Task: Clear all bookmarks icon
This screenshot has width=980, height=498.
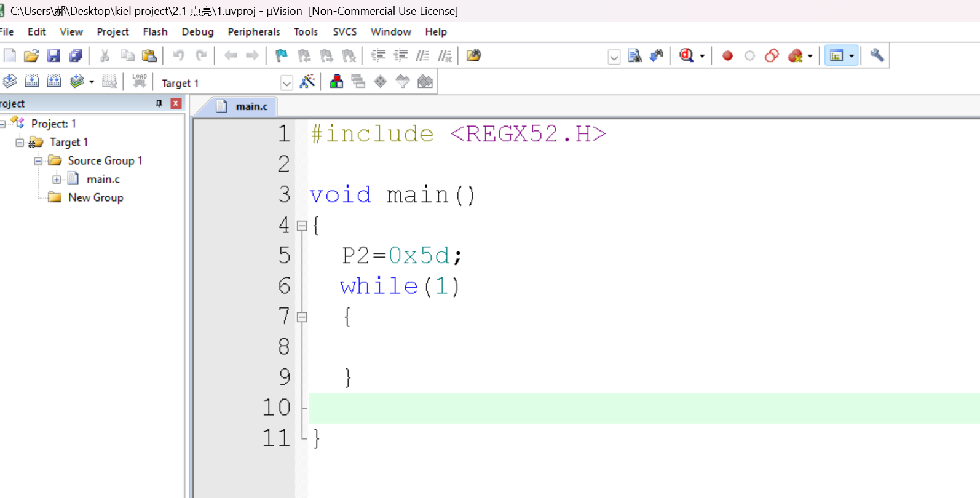Action: 349,56
